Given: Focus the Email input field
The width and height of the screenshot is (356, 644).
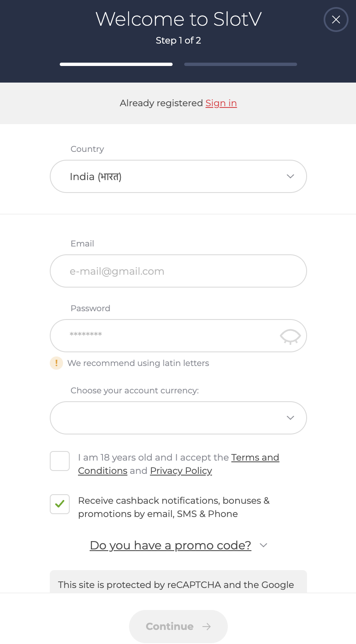Looking at the screenshot, I should pyautogui.click(x=178, y=271).
